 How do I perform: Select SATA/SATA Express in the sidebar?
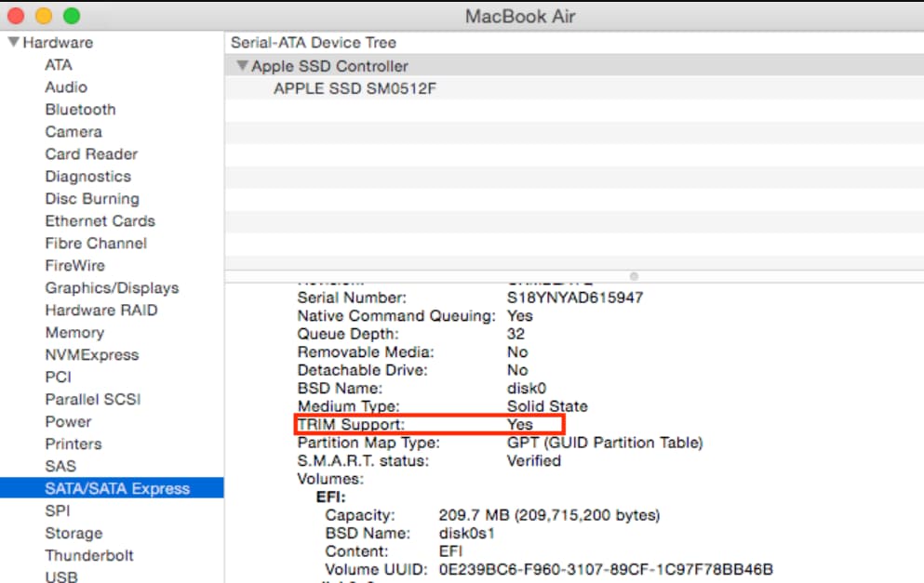point(112,488)
